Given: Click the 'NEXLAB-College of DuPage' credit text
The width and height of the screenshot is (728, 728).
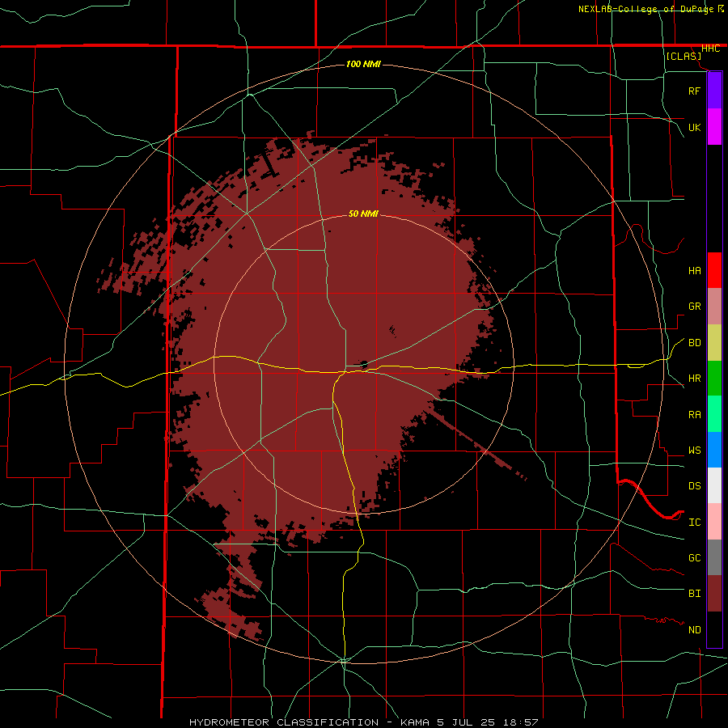Looking at the screenshot, I should [x=645, y=9].
